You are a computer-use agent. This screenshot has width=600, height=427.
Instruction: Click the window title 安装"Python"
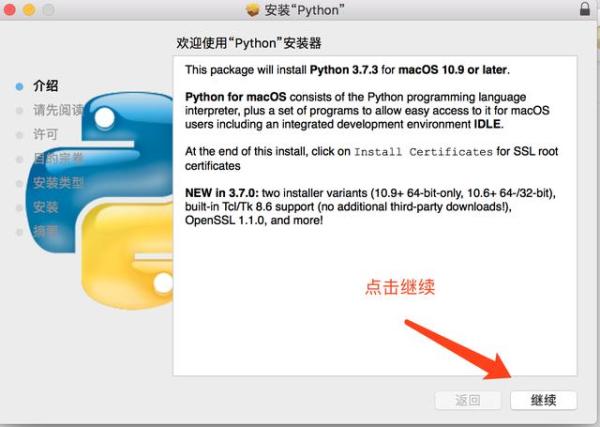click(304, 10)
